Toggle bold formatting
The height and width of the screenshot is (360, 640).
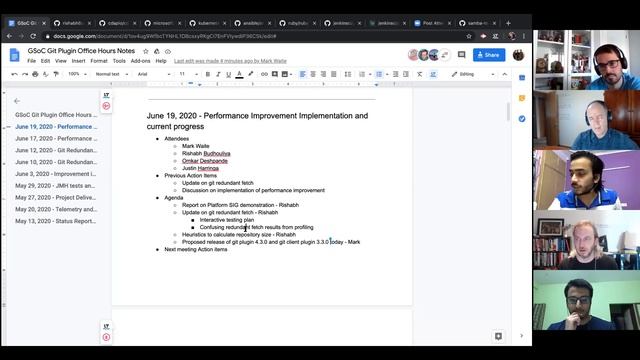pos(208,74)
